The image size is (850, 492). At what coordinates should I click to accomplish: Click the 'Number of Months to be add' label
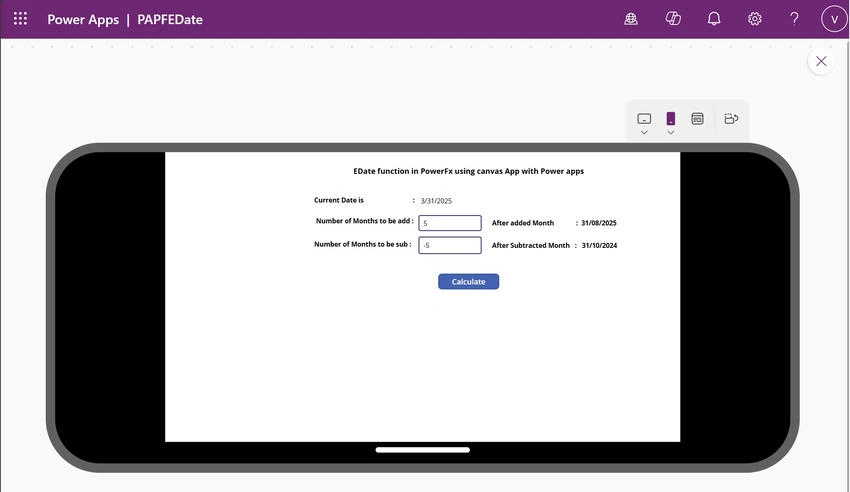[363, 221]
